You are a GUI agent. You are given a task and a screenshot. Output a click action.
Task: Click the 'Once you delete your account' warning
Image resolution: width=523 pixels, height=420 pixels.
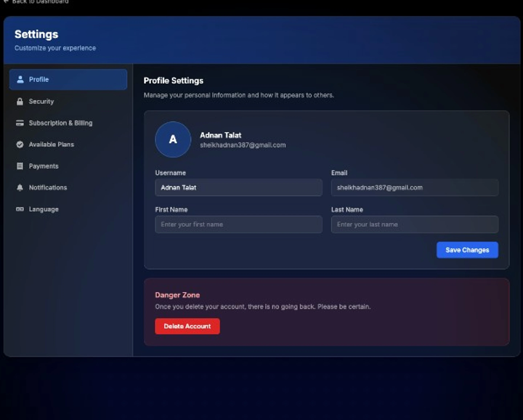263,307
